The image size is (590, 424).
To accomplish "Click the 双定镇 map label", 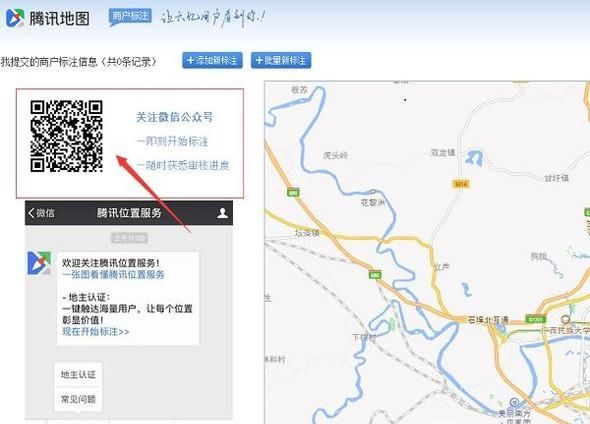I will (x=443, y=152).
